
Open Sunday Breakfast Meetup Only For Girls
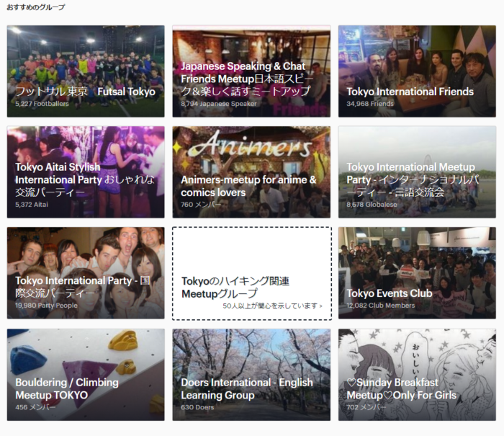tap(417, 375)
